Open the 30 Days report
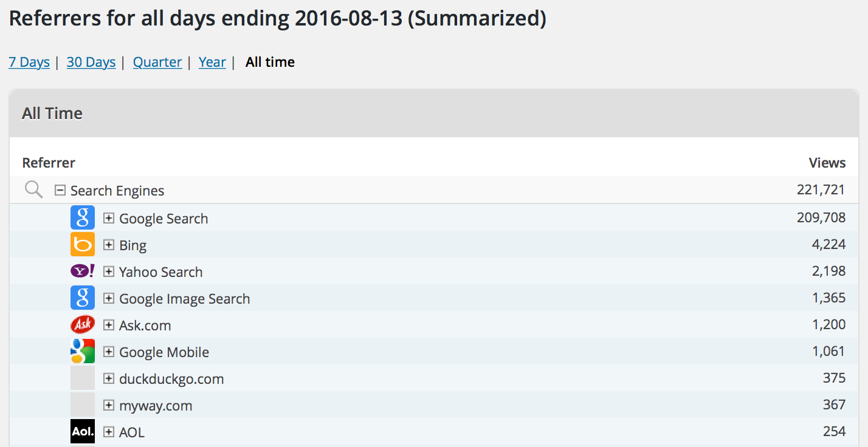This screenshot has width=868, height=447. [x=91, y=61]
